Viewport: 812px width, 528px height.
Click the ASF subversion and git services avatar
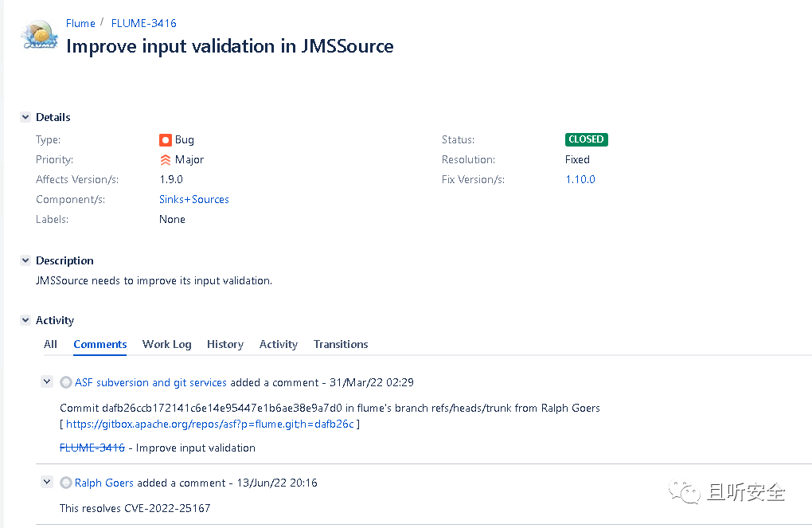pos(66,382)
